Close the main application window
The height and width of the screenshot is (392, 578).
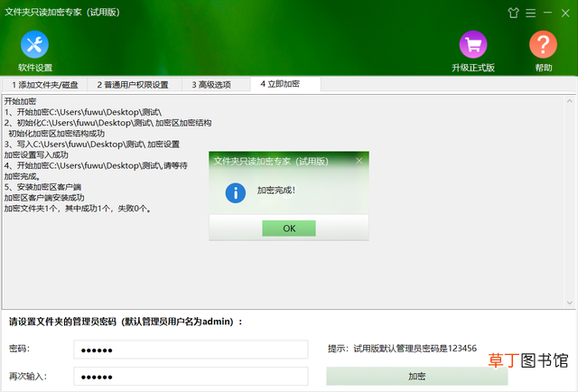(x=565, y=14)
